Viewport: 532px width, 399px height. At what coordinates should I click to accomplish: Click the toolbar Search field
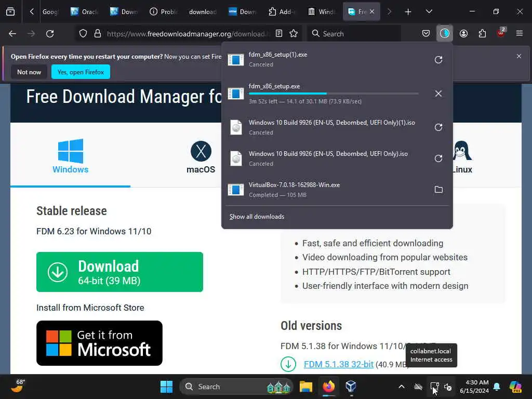coord(354,34)
